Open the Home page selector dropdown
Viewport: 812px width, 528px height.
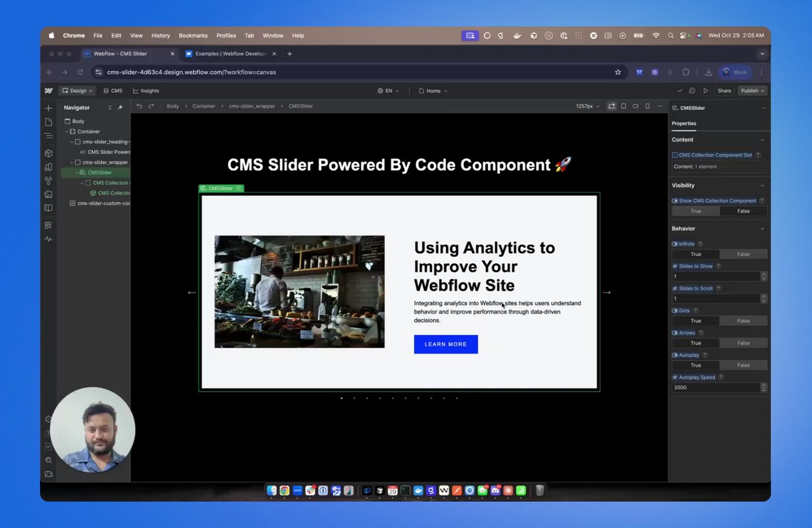point(433,91)
